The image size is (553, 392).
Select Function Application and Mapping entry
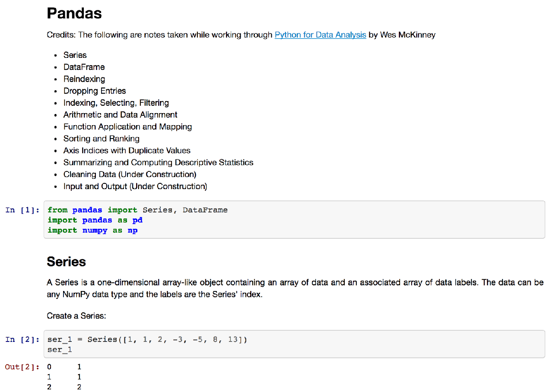click(x=127, y=127)
